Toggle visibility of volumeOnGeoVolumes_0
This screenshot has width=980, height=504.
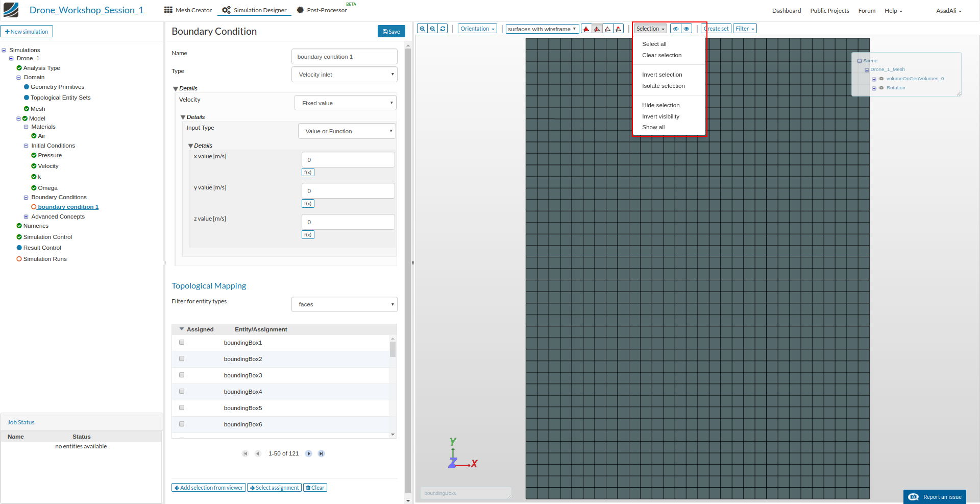point(881,79)
